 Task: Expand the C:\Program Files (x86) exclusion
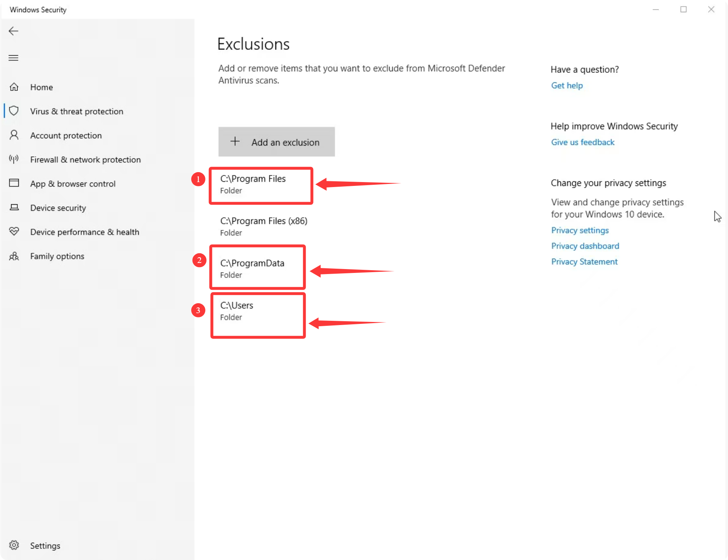(x=264, y=226)
